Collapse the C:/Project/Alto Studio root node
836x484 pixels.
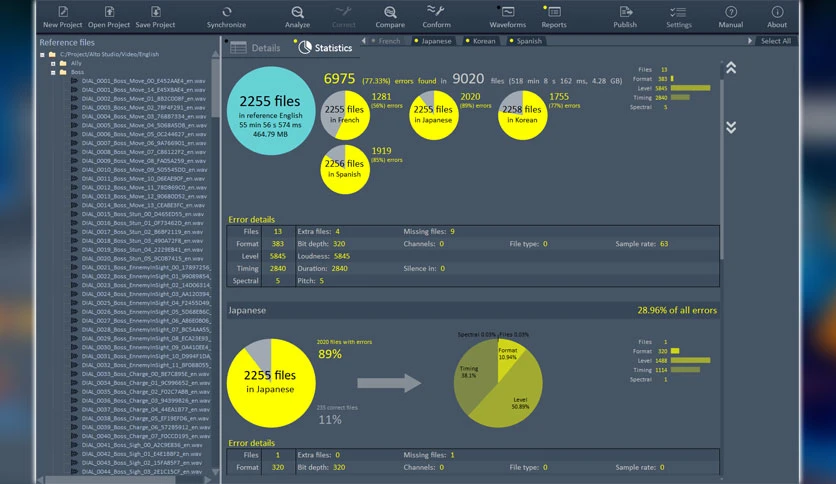click(43, 54)
